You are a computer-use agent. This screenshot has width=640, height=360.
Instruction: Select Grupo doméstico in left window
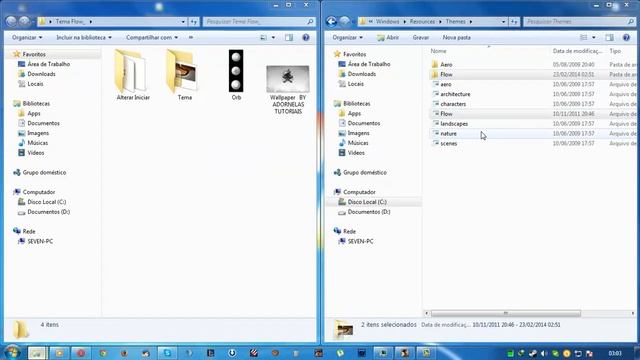pos(44,172)
